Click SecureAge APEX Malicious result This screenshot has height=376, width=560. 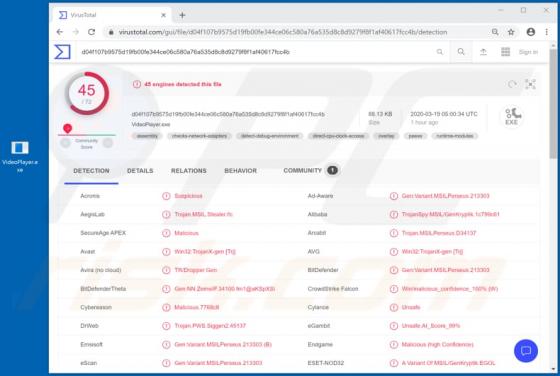pos(186,233)
